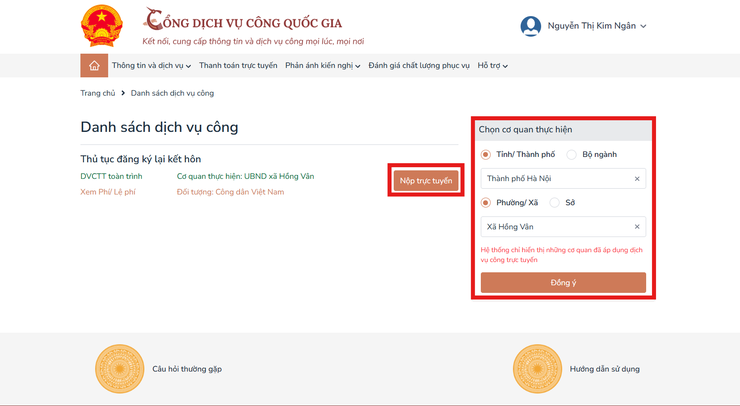Open Thanh toán trực tuyến menu item
Viewport: 740px width, 406px height.
click(x=238, y=66)
